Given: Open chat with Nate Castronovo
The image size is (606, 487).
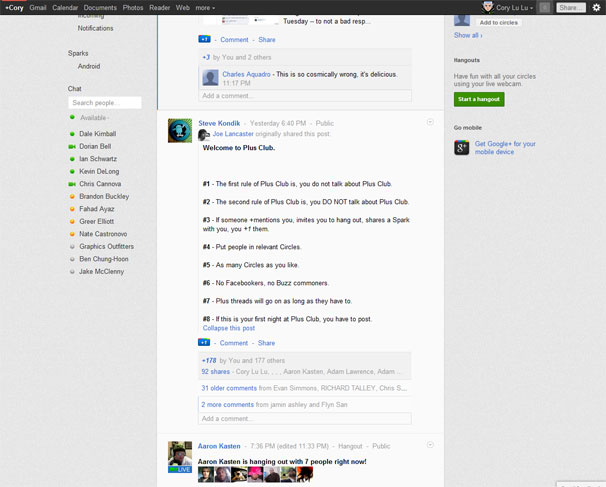Looking at the screenshot, I should point(103,234).
